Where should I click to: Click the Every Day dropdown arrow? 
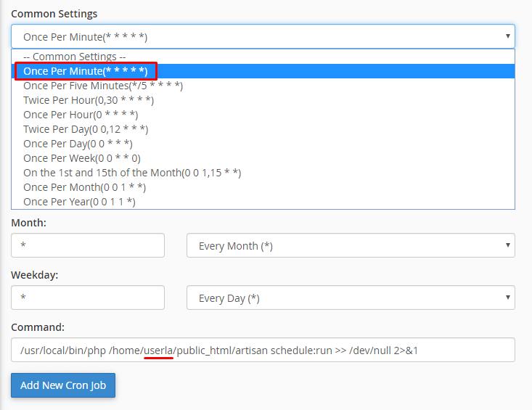pos(507,298)
